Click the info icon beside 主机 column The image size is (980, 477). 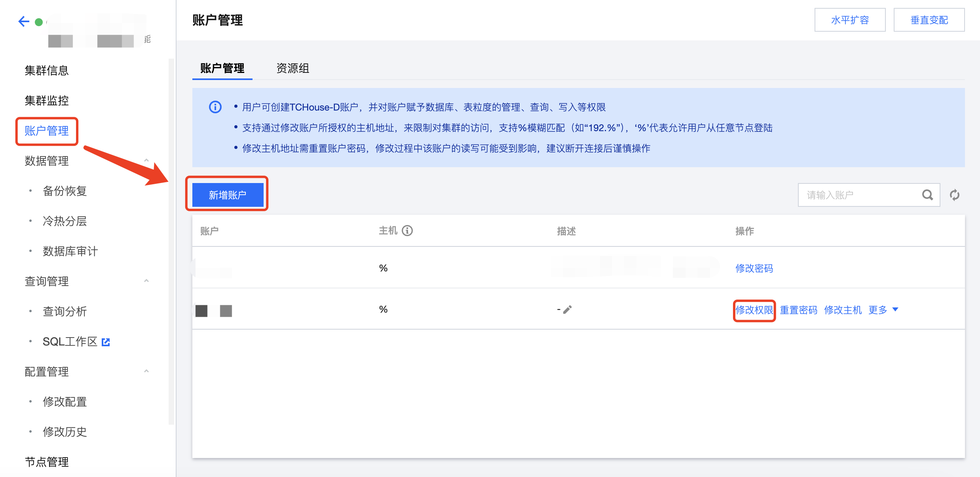[407, 231]
